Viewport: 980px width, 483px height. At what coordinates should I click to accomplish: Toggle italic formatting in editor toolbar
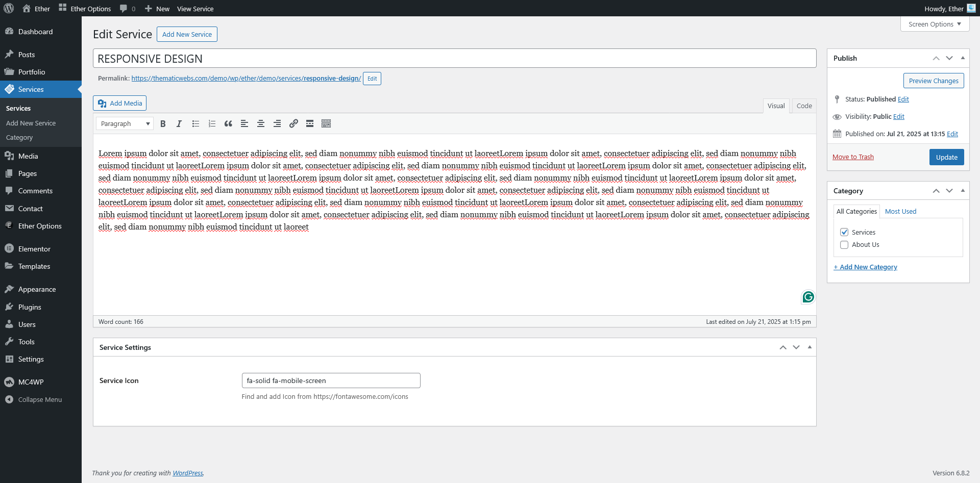[179, 123]
